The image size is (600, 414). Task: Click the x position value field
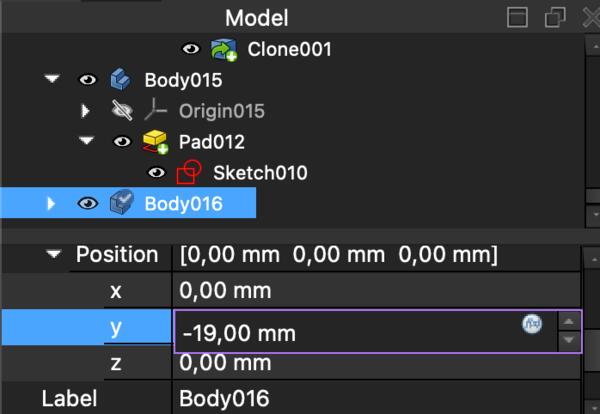pyautogui.click(x=370, y=291)
